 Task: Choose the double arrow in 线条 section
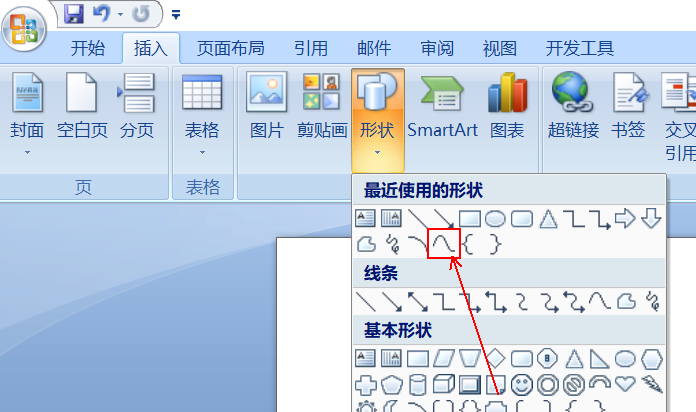pyautogui.click(x=418, y=301)
